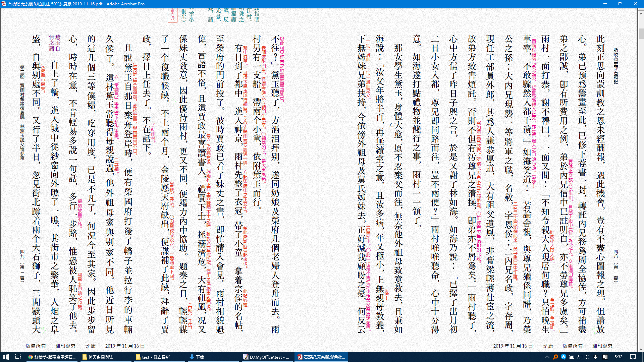644x362 pixels.
Task: Open the test - 倣古最新 folder taskbar item
Action: [160, 357]
